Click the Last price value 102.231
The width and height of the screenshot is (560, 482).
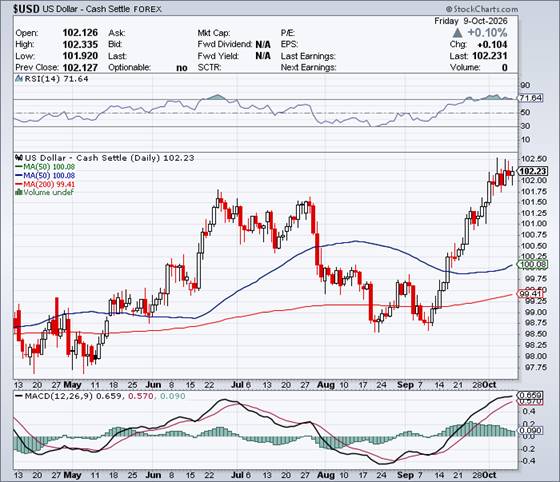pyautogui.click(x=490, y=56)
